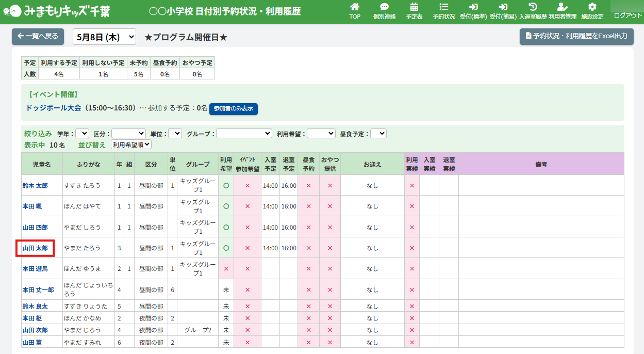Open 受付(簡易) sign-in icon
Viewport: 644px width, 354px height.
coord(503,7)
